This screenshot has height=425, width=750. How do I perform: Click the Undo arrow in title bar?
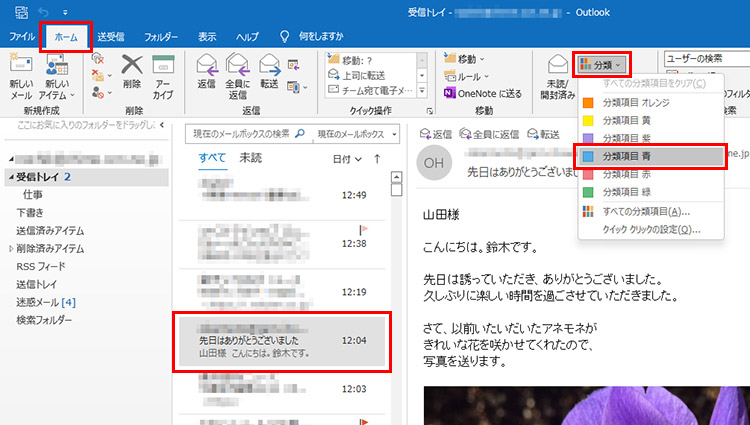[43, 11]
